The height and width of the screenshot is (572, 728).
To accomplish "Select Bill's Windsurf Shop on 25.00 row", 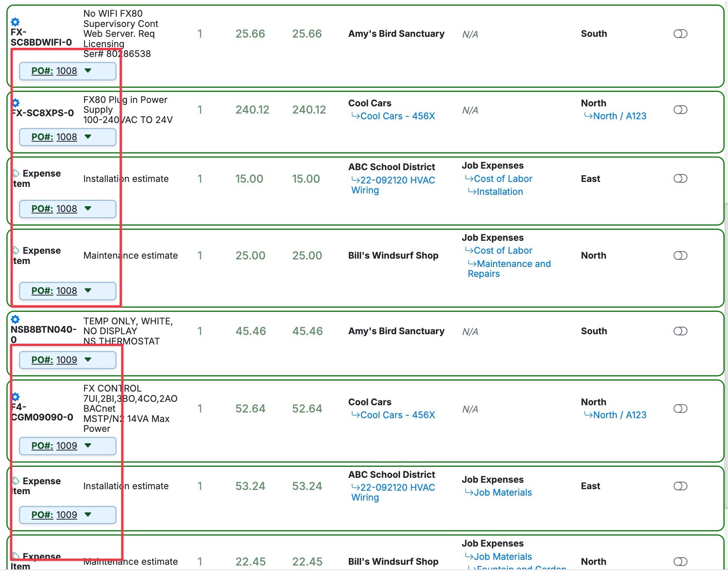I will (393, 256).
